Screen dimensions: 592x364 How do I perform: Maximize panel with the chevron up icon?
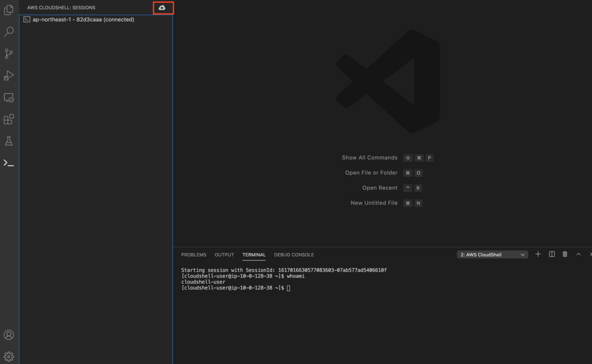click(x=578, y=255)
